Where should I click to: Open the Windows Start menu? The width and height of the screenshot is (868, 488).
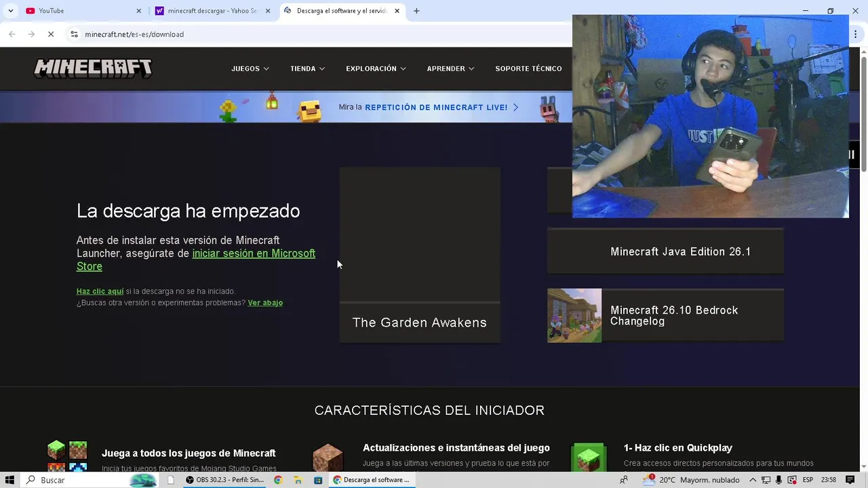coord(10,480)
